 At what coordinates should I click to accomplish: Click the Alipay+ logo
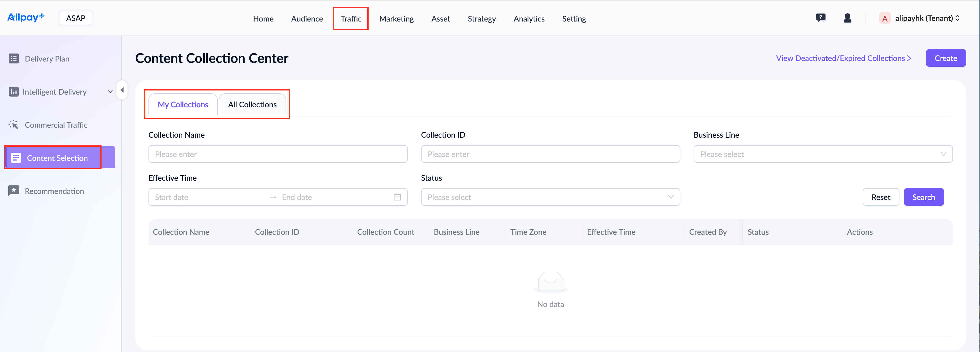(x=26, y=17)
